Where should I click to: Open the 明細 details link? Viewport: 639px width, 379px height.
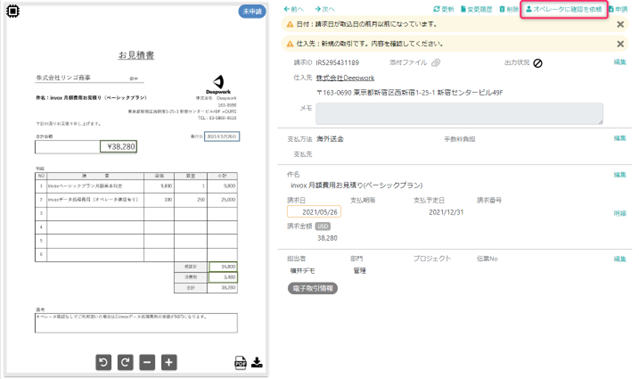[x=620, y=213]
